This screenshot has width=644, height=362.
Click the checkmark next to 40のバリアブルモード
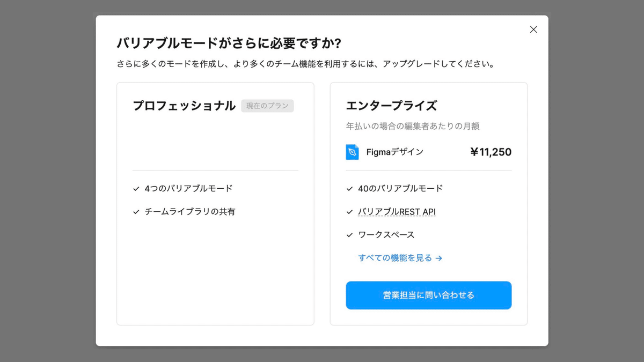349,189
